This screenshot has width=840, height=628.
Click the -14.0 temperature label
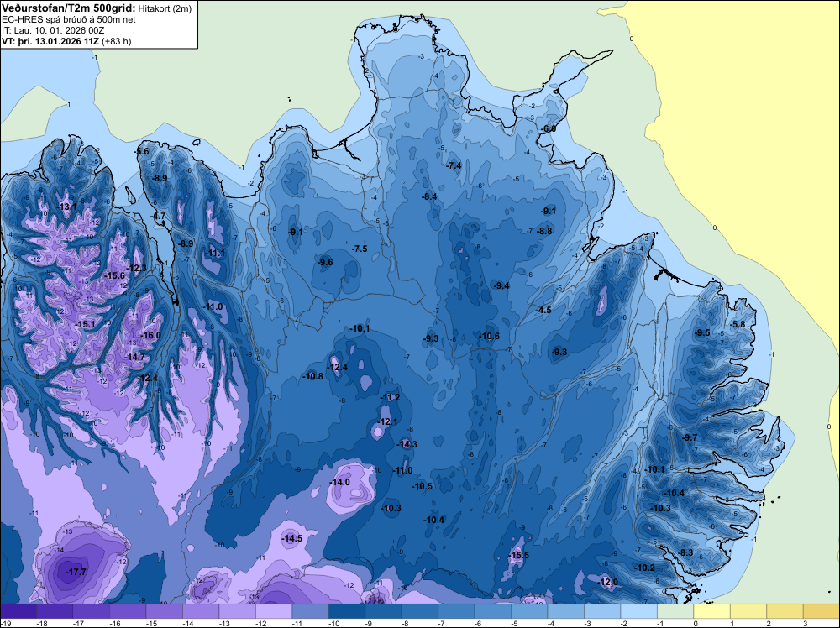[339, 482]
